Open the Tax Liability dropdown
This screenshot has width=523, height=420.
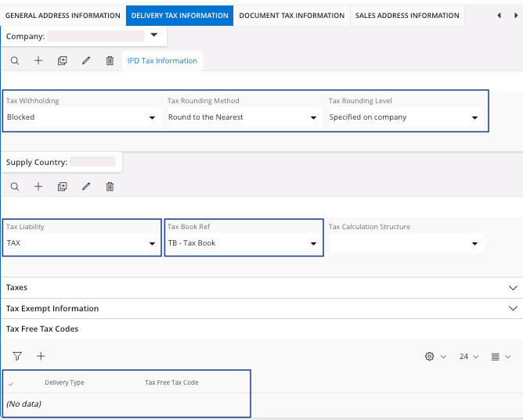point(152,244)
